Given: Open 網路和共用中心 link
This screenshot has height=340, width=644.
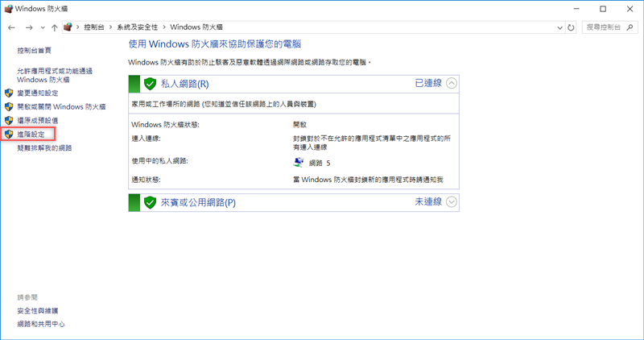Looking at the screenshot, I should point(41,324).
